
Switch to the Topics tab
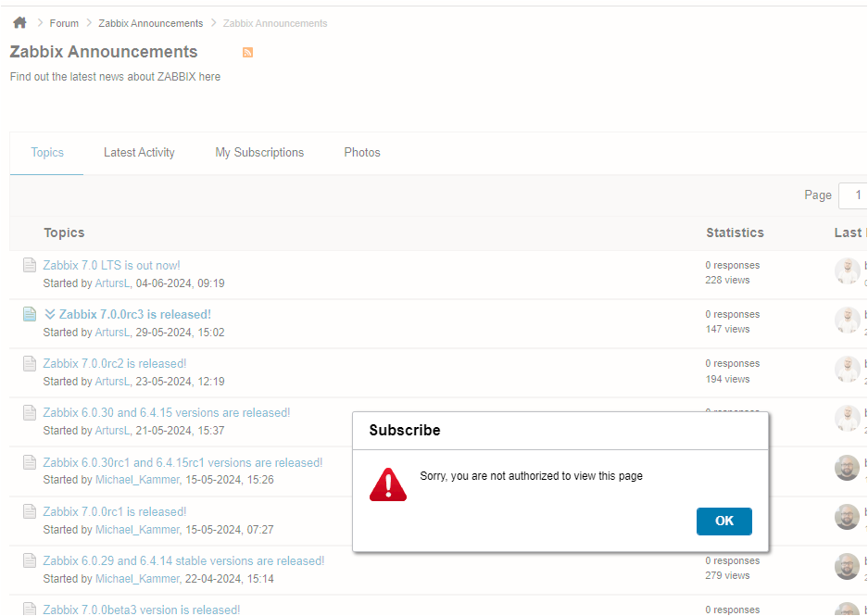pyautogui.click(x=47, y=153)
